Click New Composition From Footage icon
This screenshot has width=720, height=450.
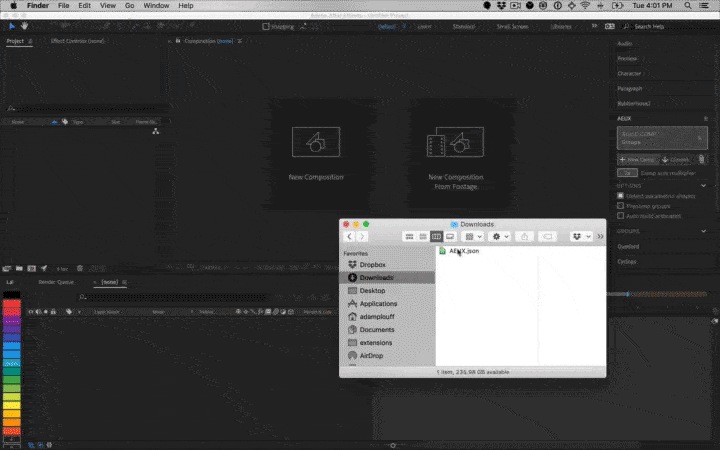pos(456,142)
